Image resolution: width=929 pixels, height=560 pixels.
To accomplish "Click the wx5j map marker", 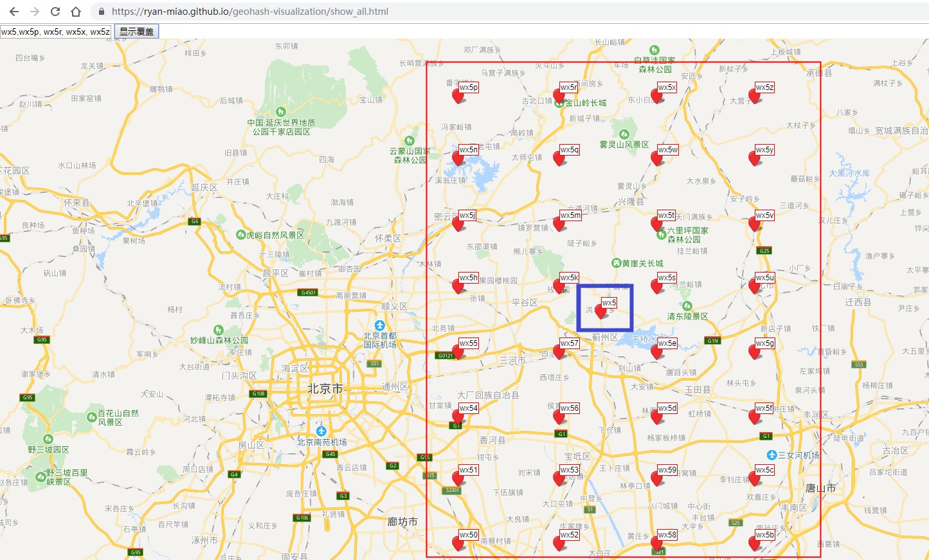I will coord(458,224).
